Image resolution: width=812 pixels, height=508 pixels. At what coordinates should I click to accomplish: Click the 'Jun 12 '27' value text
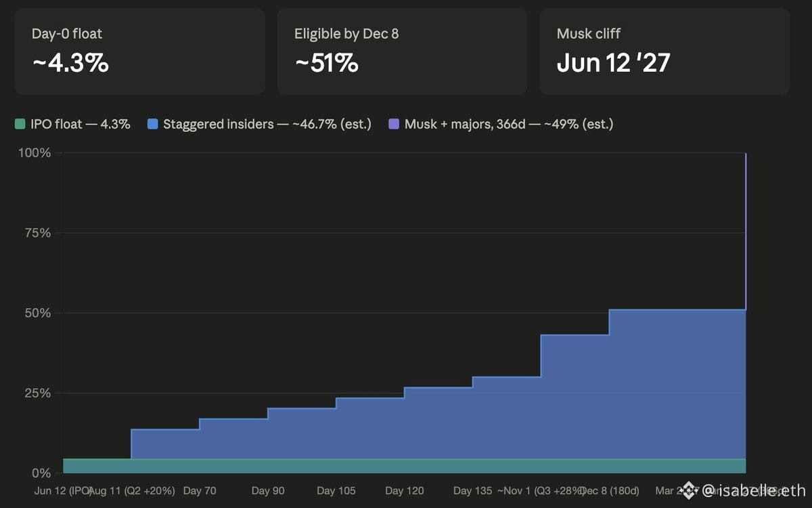click(614, 63)
